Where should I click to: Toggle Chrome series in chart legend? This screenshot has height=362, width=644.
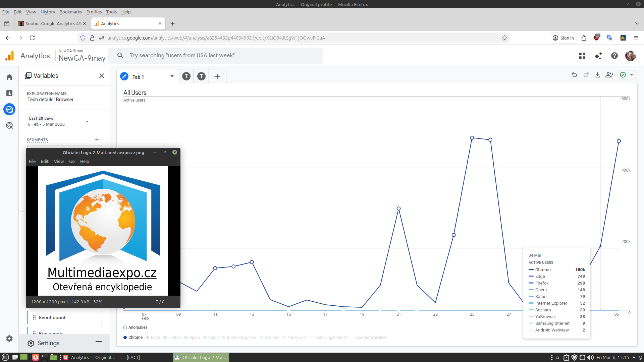[x=133, y=338]
